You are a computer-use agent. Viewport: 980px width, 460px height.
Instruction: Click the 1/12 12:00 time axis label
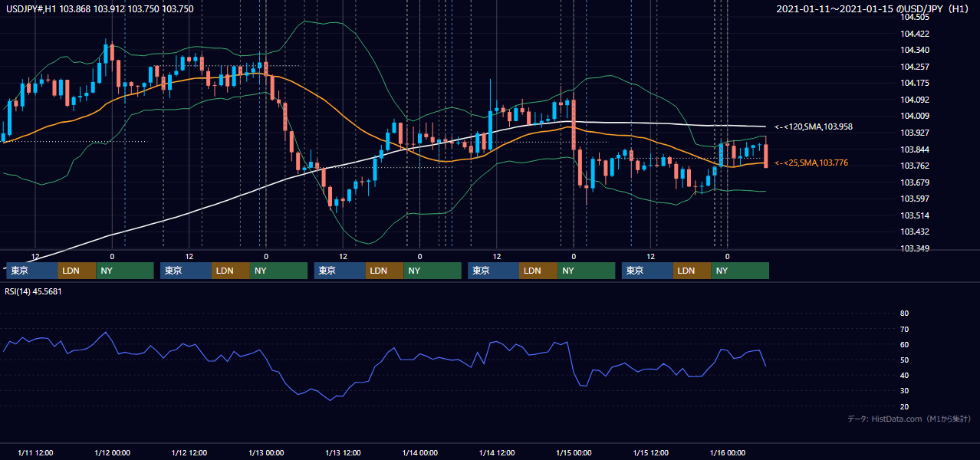click(189, 452)
